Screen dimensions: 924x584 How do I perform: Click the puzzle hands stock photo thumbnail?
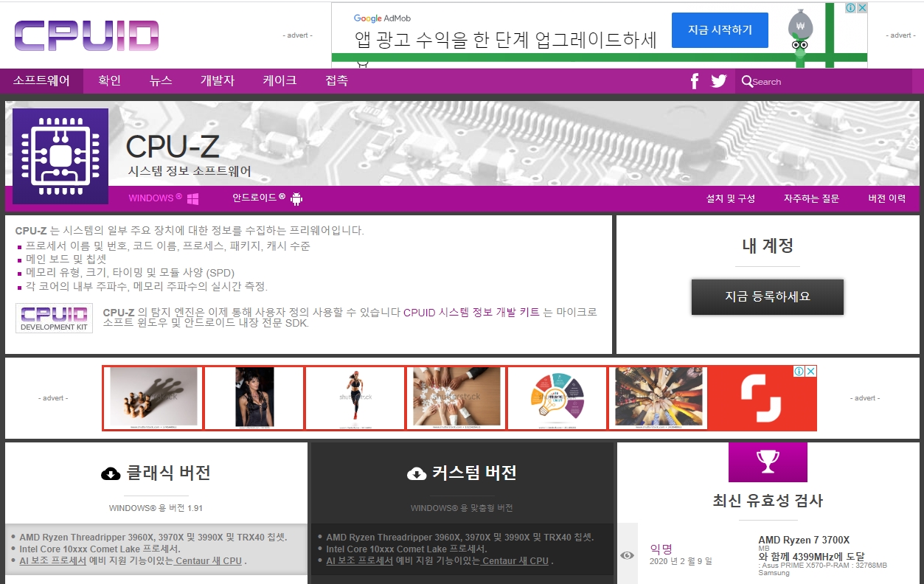456,398
